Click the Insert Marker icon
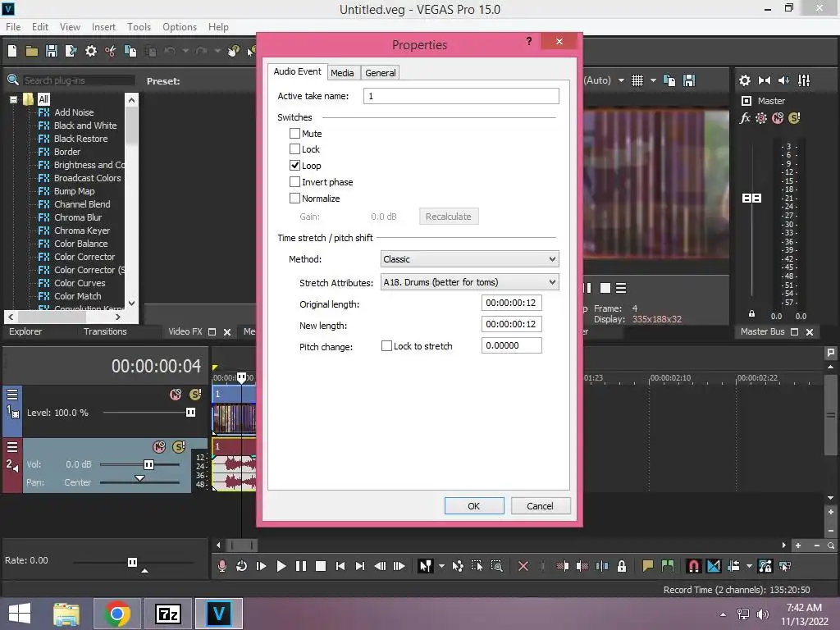This screenshot has width=840, height=630. click(648, 566)
